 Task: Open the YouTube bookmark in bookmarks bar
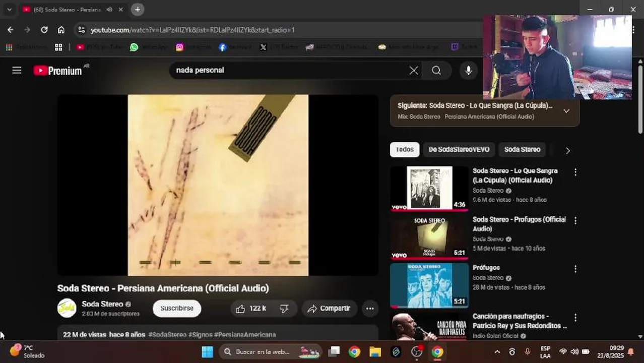coord(100,47)
